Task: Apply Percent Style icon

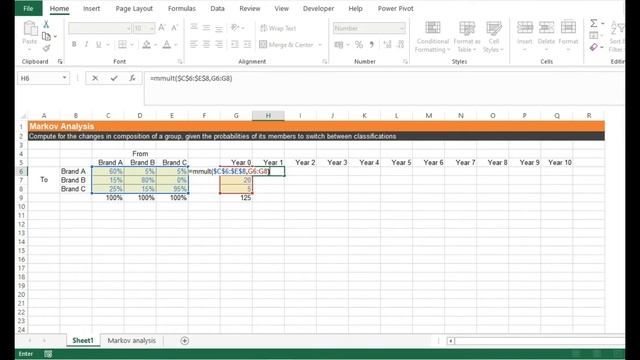Action: point(359,44)
